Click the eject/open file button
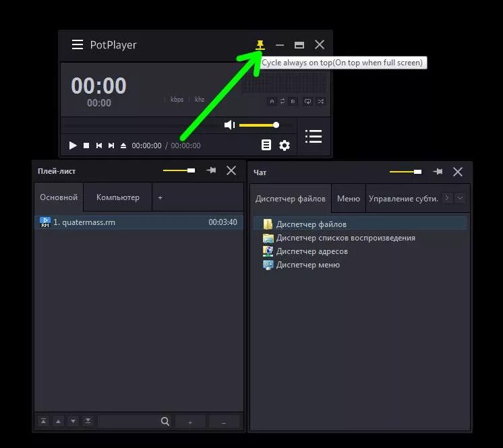This screenshot has width=503, height=448. tap(123, 146)
